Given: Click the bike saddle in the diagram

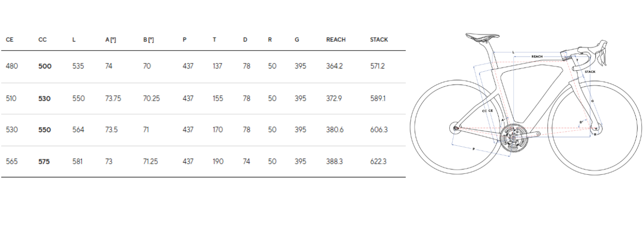Looking at the screenshot, I should click(482, 35).
